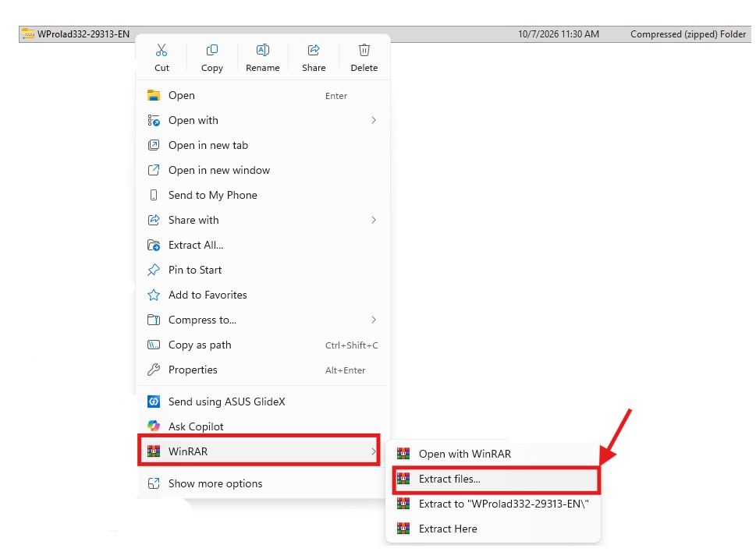
Task: Click the Cut scissors icon
Action: coord(161,50)
